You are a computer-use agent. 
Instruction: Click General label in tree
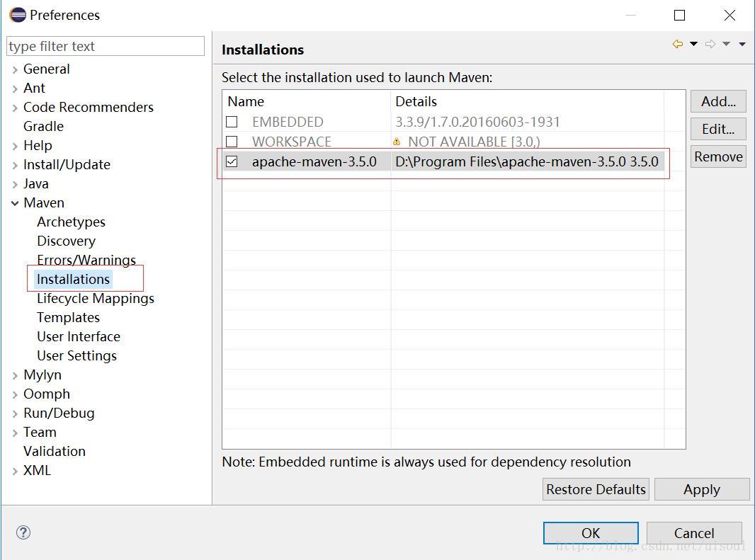point(46,69)
